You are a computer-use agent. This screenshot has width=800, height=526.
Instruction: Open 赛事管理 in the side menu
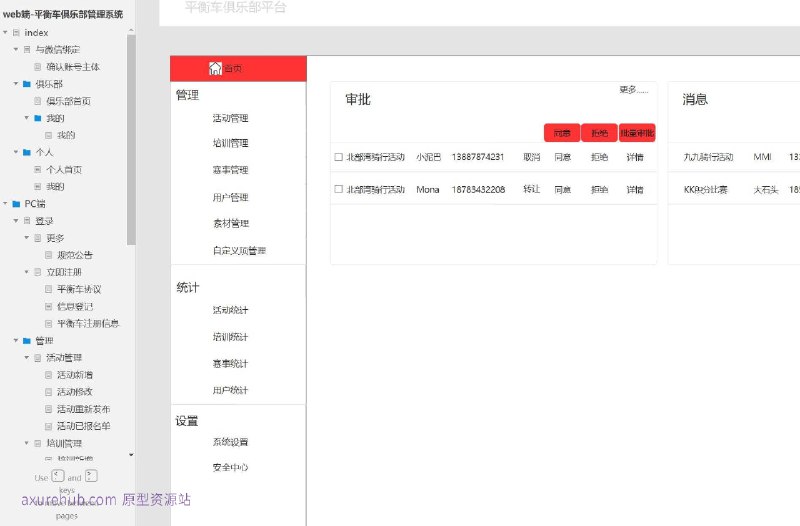point(231,170)
